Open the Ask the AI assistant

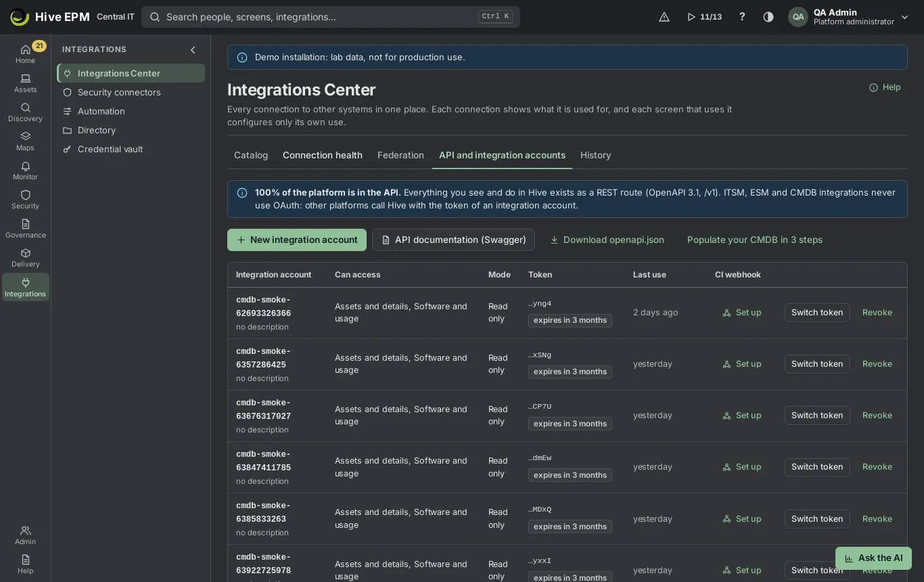click(x=873, y=558)
